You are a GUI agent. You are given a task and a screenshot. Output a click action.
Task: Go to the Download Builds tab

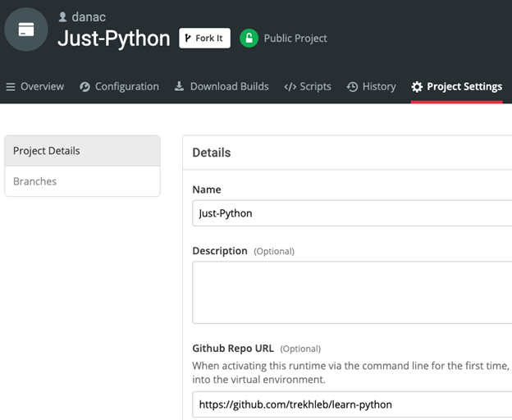(x=222, y=86)
